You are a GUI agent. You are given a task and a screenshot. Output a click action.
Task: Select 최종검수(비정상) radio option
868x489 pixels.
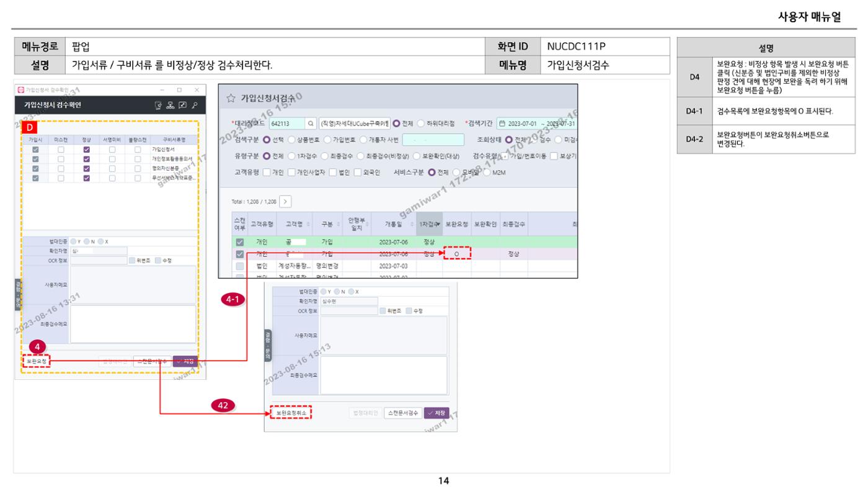coord(361,155)
